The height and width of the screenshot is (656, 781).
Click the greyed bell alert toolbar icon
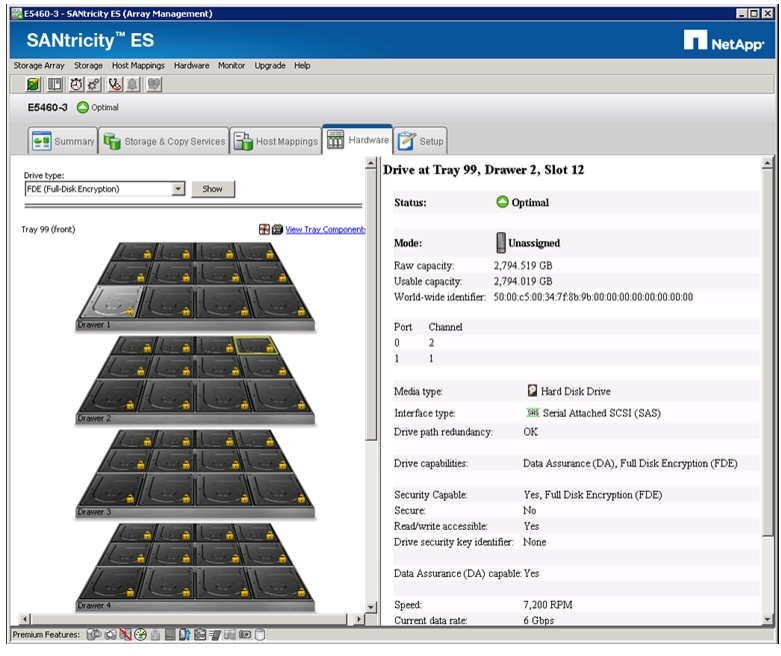pos(132,84)
